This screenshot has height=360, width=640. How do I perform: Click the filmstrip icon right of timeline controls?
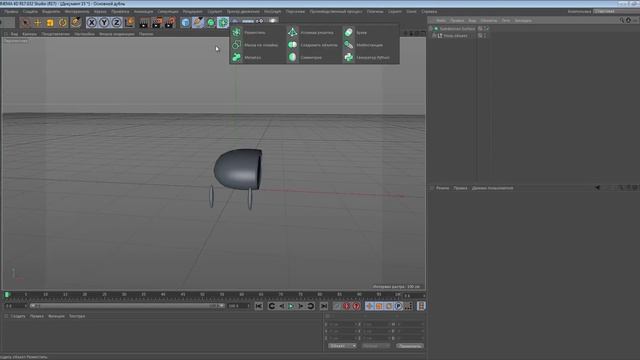click(x=421, y=306)
